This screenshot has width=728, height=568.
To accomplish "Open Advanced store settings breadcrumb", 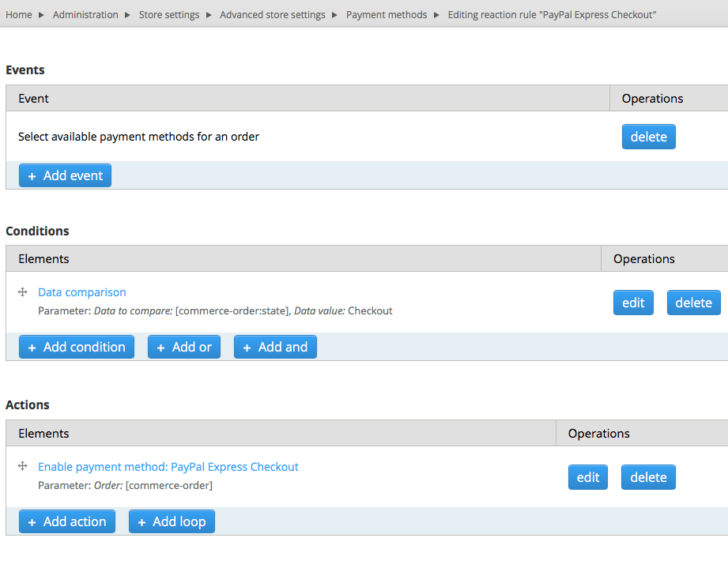I will point(273,15).
